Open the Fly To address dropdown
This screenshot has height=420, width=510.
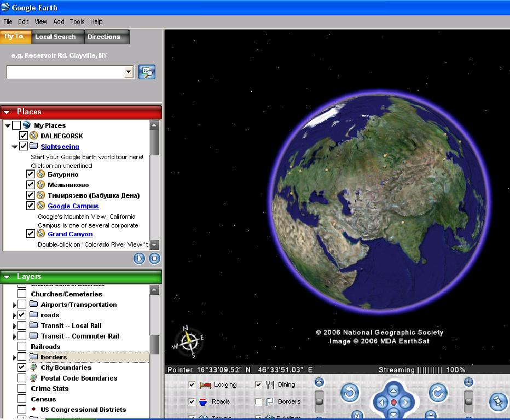pyautogui.click(x=129, y=72)
